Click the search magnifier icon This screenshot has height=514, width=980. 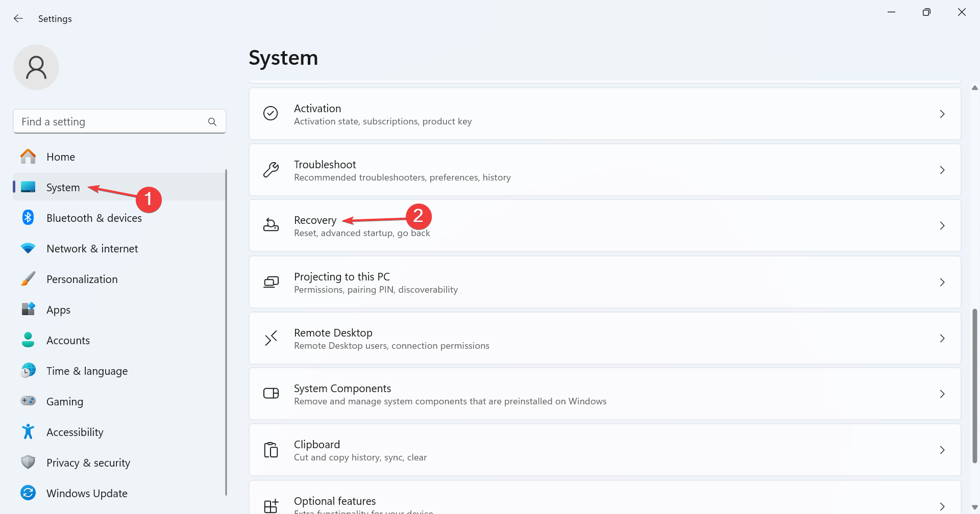[212, 122]
